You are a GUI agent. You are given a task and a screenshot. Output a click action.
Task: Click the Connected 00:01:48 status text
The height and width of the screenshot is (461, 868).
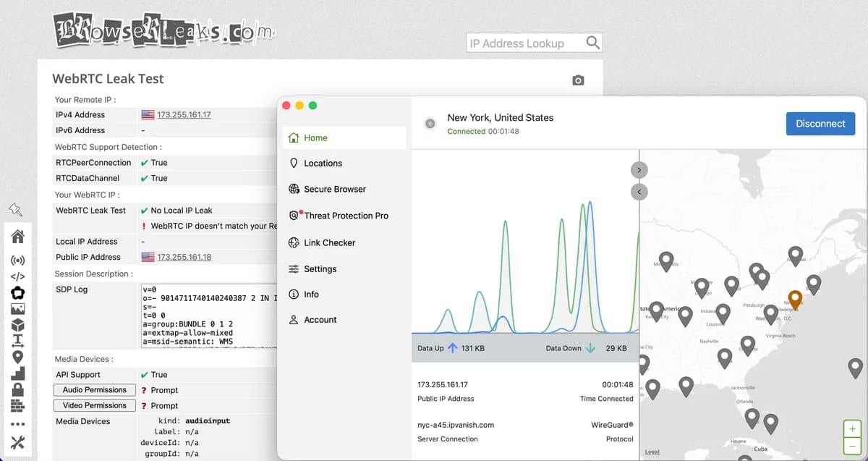(483, 132)
